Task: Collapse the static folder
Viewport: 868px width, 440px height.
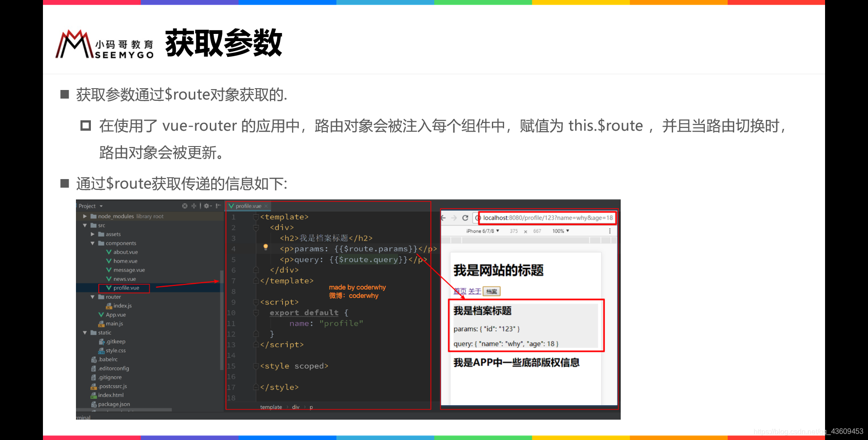Action: point(85,333)
